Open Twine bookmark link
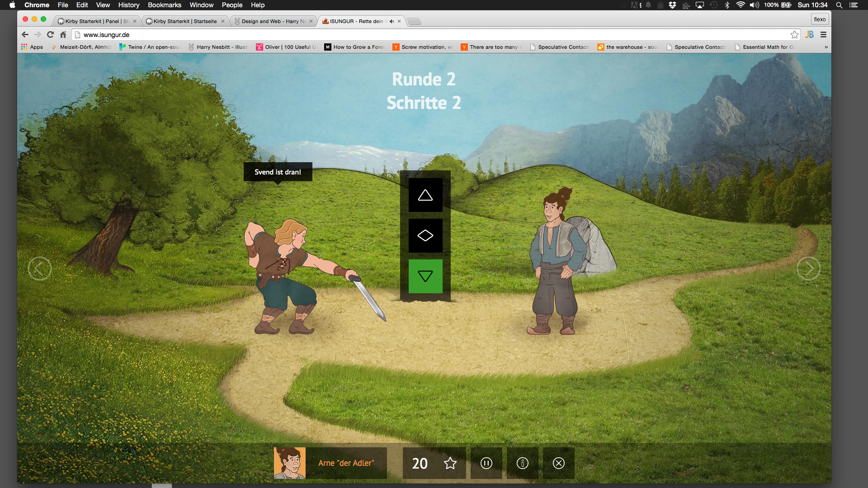The image size is (868, 488). tap(149, 47)
